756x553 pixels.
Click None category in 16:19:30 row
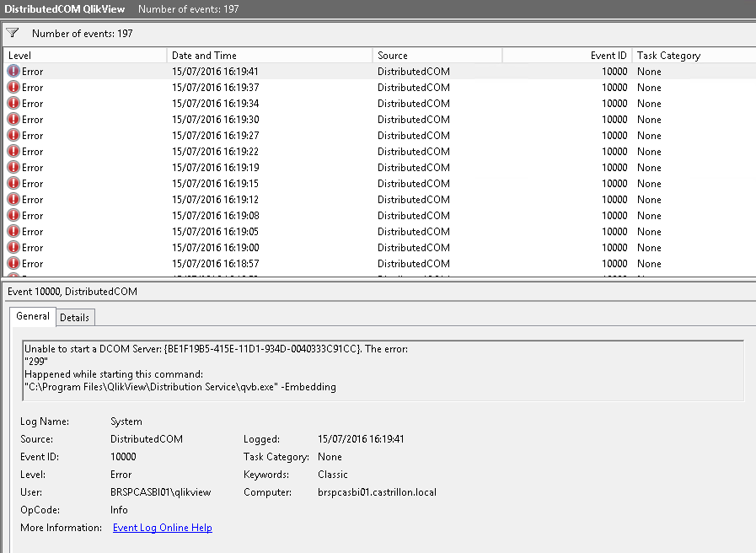[649, 119]
